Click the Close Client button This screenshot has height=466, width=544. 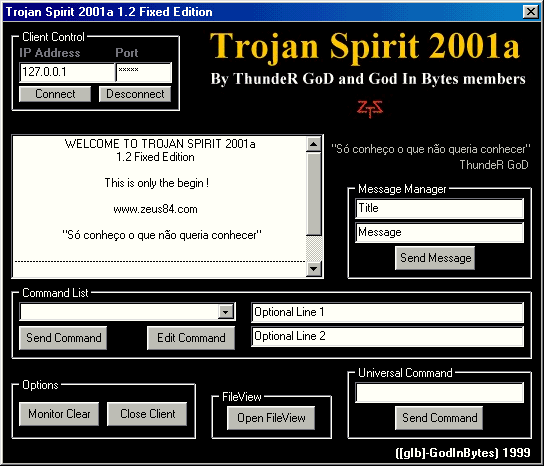[x=147, y=414]
